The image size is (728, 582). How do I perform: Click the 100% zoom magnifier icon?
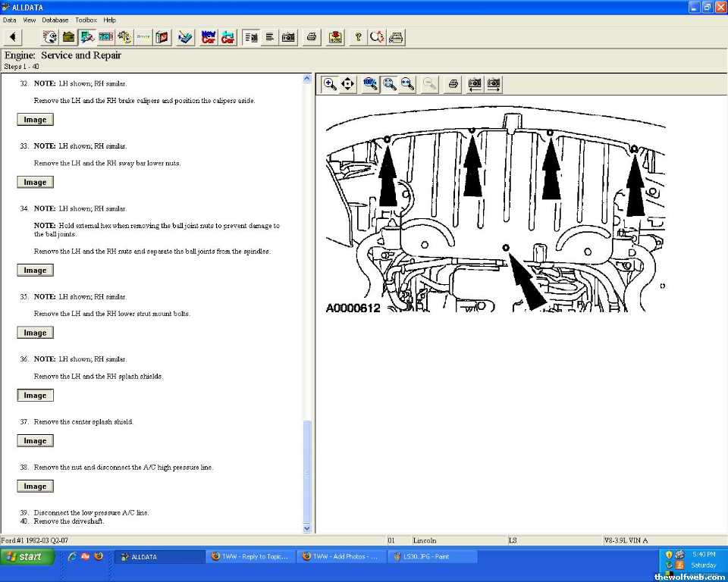(x=371, y=84)
